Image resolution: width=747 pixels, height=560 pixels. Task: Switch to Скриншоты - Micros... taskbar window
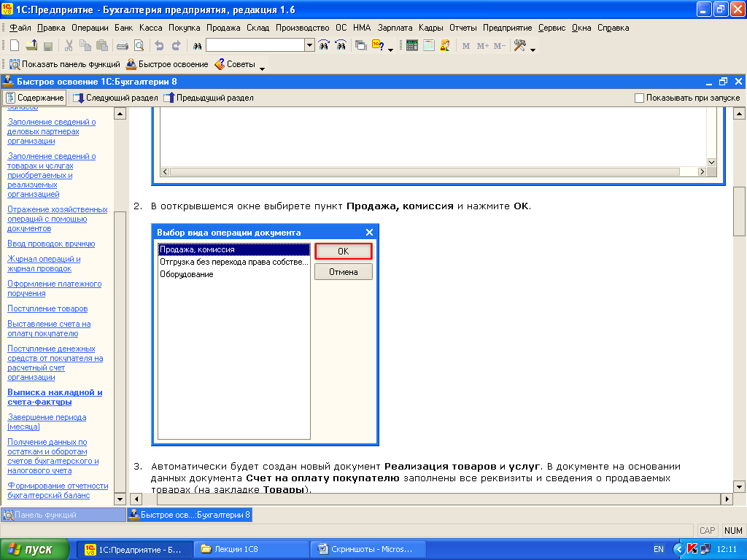368,550
